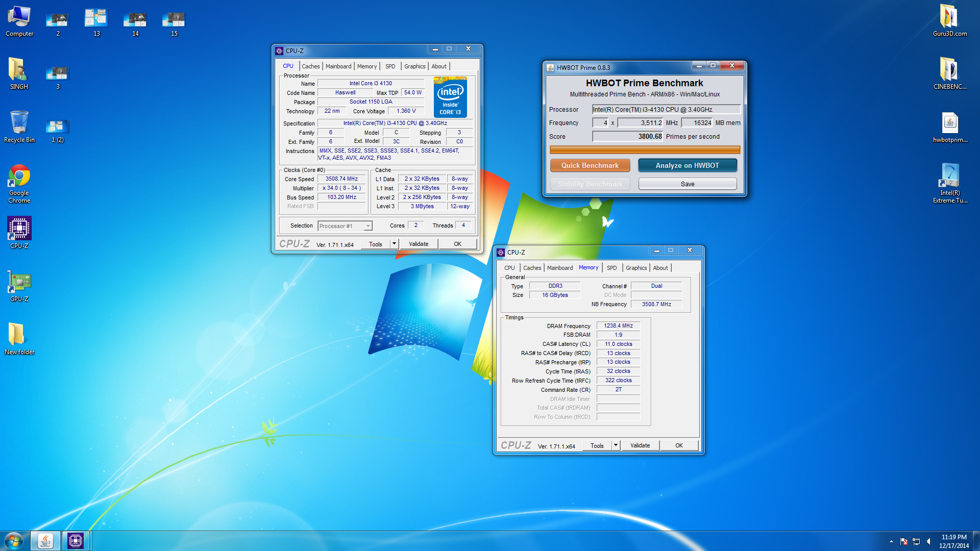Switch to About tab in CPU window

tap(439, 66)
